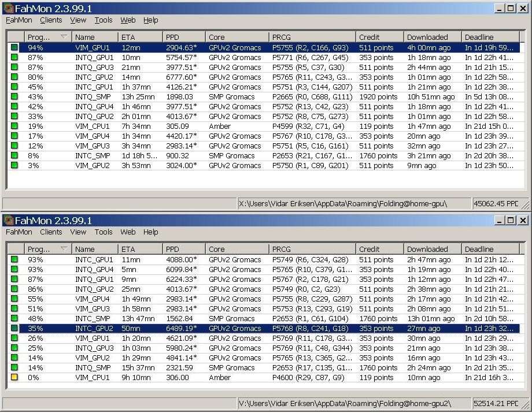Select INTQ_GPU1 client name in bottom window

tap(94, 279)
